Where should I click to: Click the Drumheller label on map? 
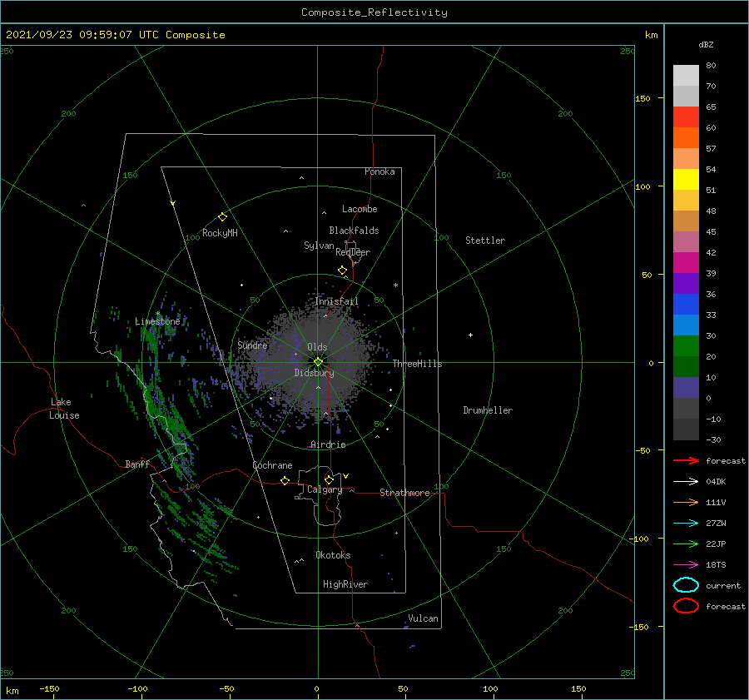[x=488, y=410]
